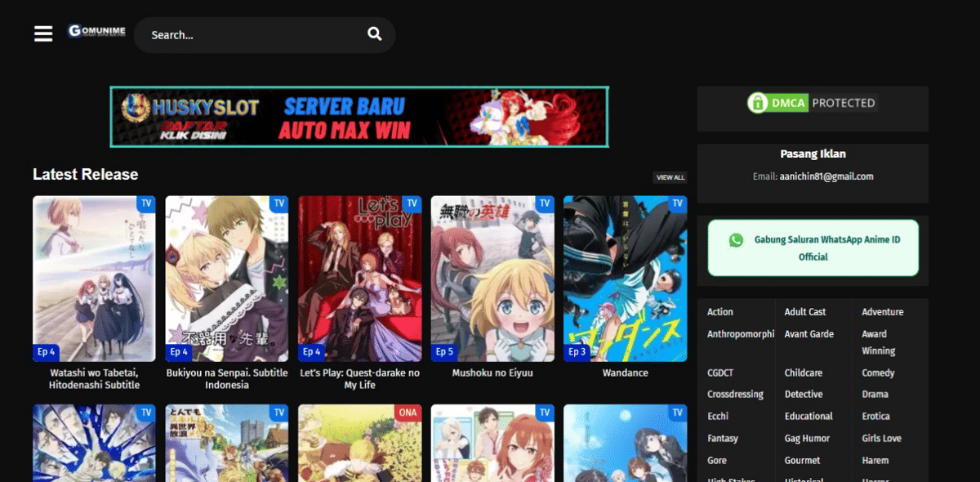This screenshot has width=980, height=482.
Task: Type in the Search input field
Action: point(253,35)
